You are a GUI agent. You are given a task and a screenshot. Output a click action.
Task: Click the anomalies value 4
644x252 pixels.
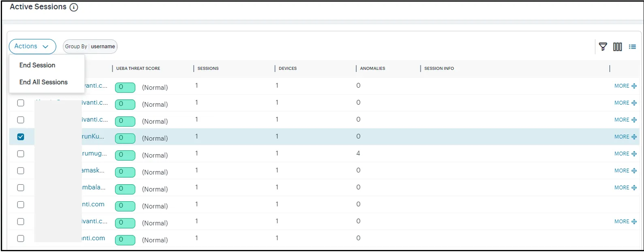pyautogui.click(x=358, y=153)
